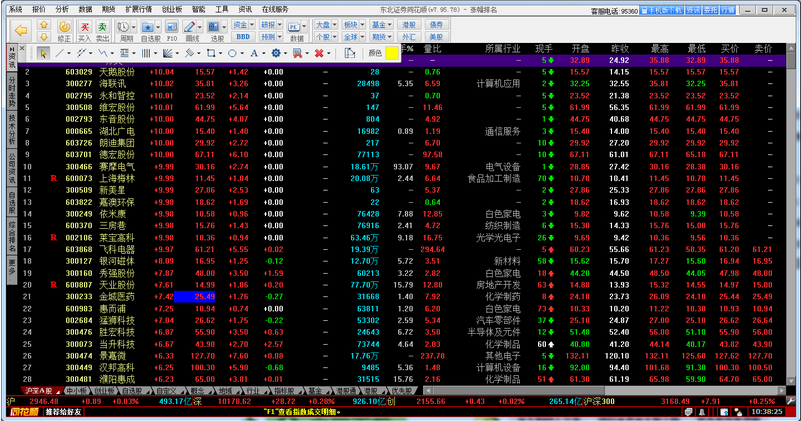Switch to the 行业 bottom tab
Viewport: 801px width, 421px height.
point(253,391)
